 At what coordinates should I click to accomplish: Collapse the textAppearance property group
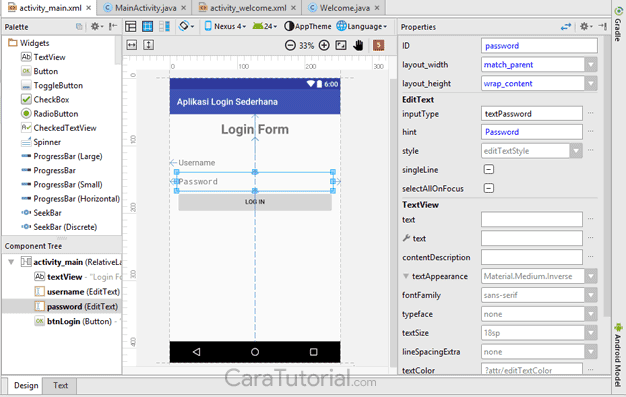[406, 276]
